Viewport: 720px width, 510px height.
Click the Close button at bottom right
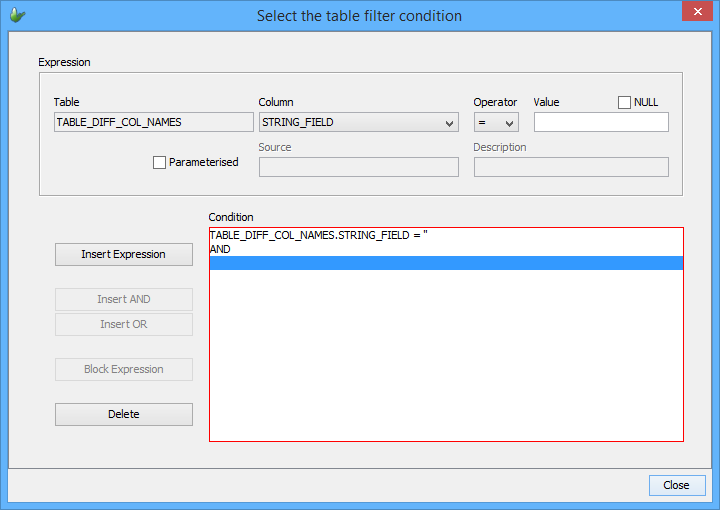[x=676, y=485]
